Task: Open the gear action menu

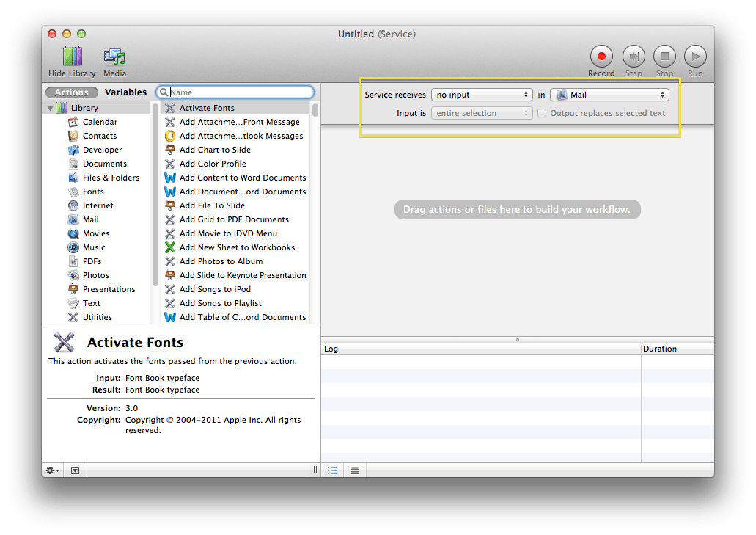Action: pos(52,470)
